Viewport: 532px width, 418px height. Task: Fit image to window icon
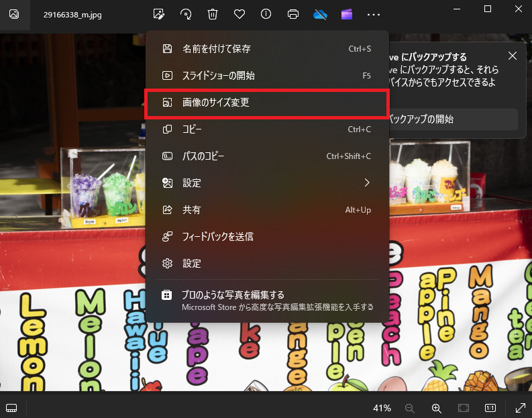pos(464,408)
